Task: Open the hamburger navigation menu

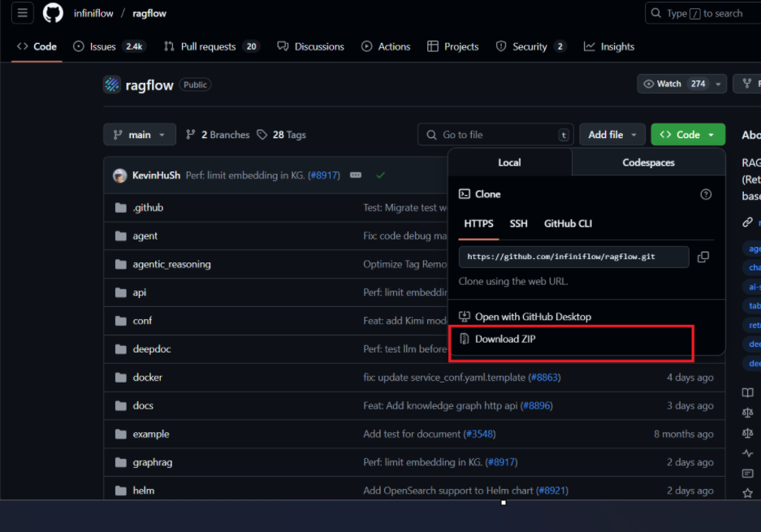Action: [x=22, y=13]
